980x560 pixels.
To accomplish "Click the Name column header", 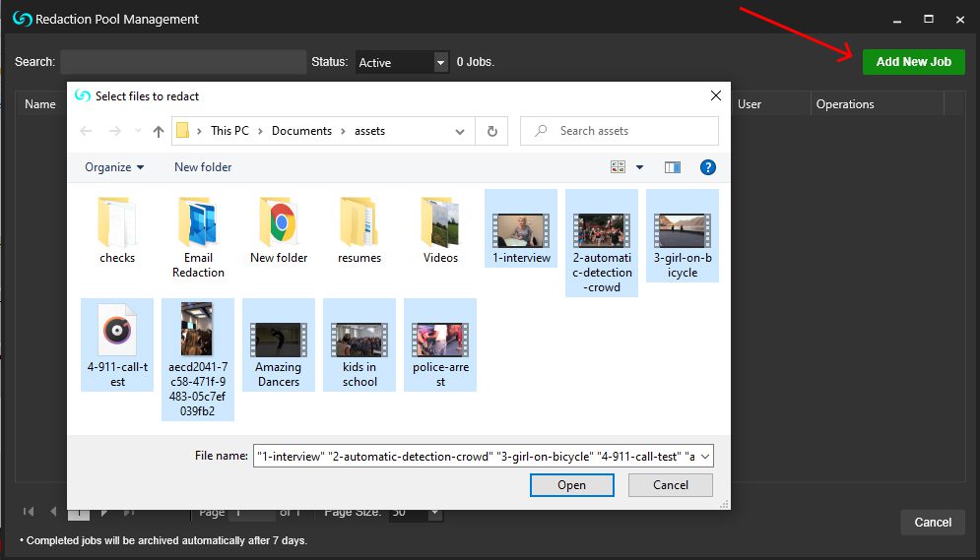I will point(40,104).
